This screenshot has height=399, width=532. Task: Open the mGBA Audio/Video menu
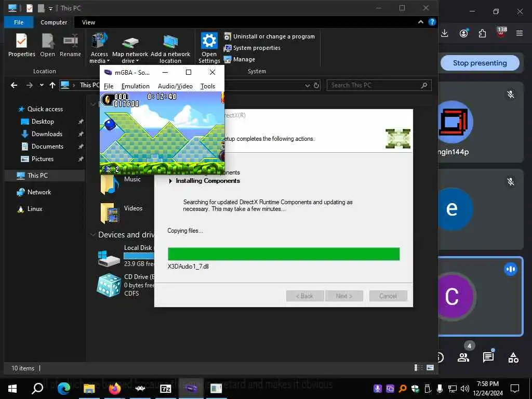[175, 86]
